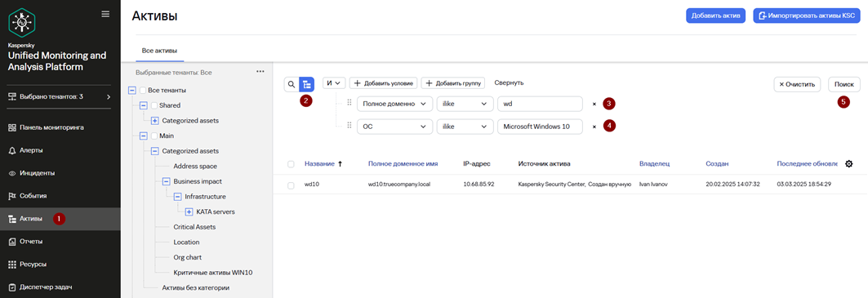868x298 pixels.
Task: Sort by Полное доменное имя column
Action: tap(403, 164)
